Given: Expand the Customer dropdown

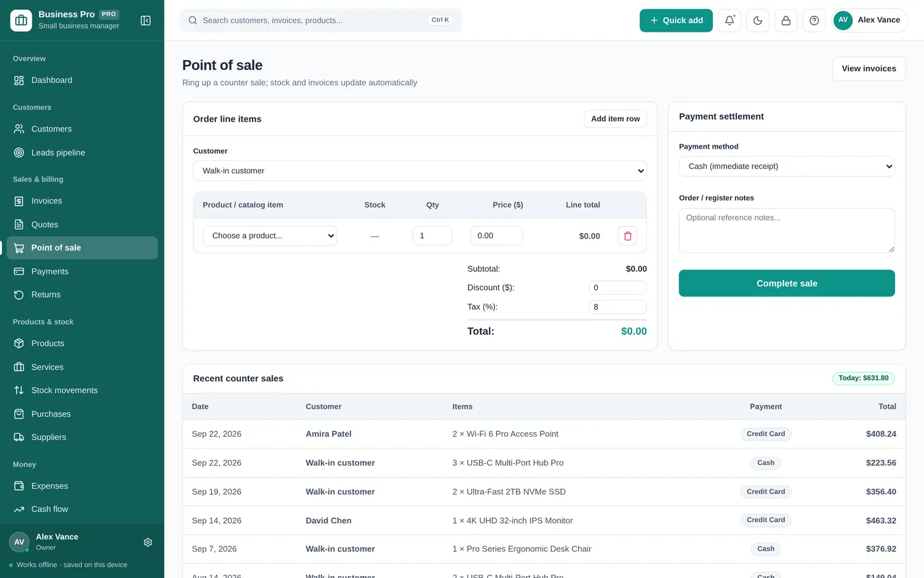Looking at the screenshot, I should (420, 170).
